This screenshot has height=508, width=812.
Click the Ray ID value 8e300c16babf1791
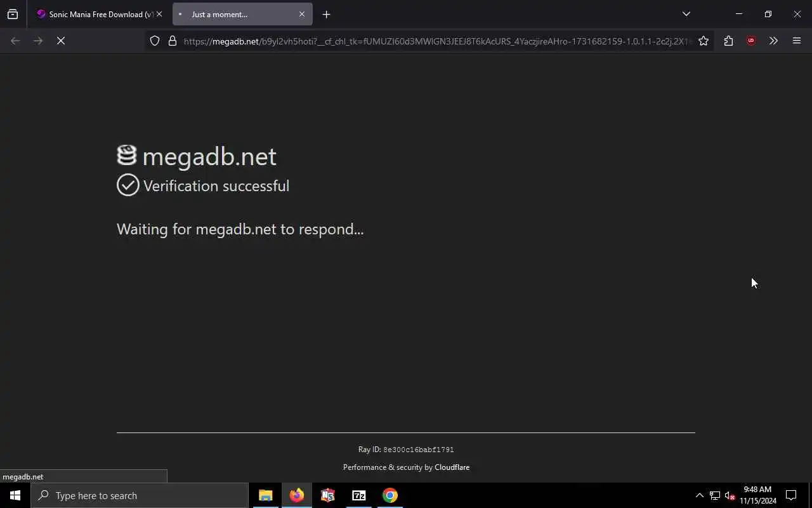418,450
